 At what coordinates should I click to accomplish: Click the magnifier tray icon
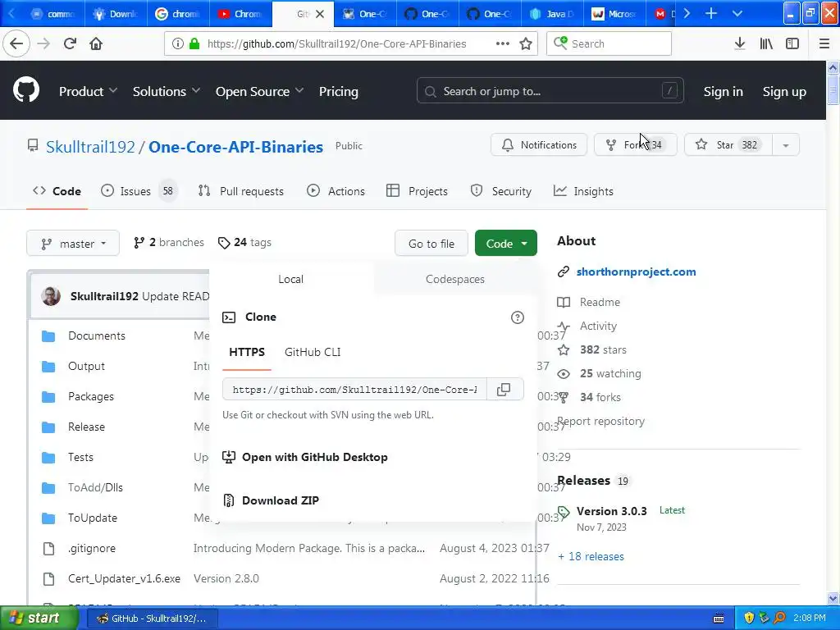point(780,618)
